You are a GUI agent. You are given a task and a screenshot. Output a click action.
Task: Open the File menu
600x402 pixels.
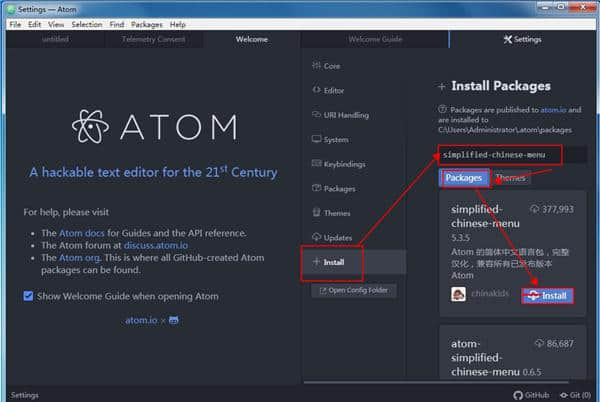(x=15, y=24)
